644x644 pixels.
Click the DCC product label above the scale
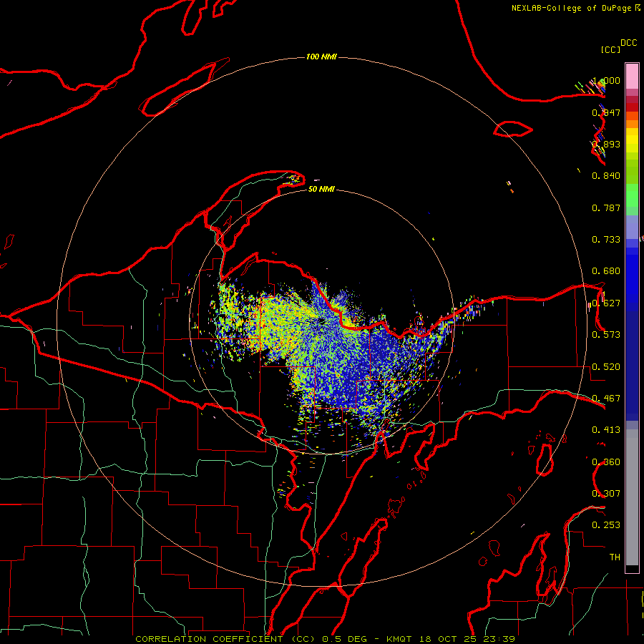(628, 43)
